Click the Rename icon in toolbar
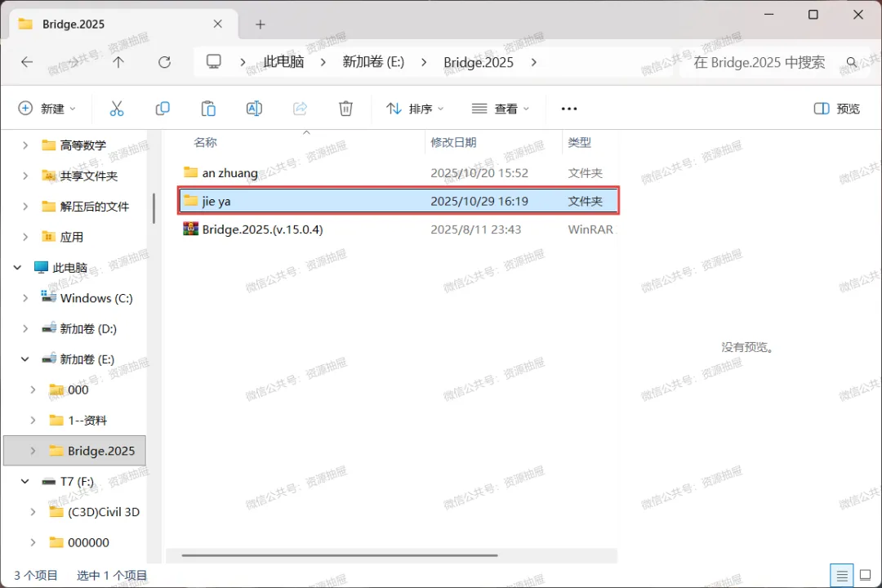The width and height of the screenshot is (882, 588). click(254, 109)
